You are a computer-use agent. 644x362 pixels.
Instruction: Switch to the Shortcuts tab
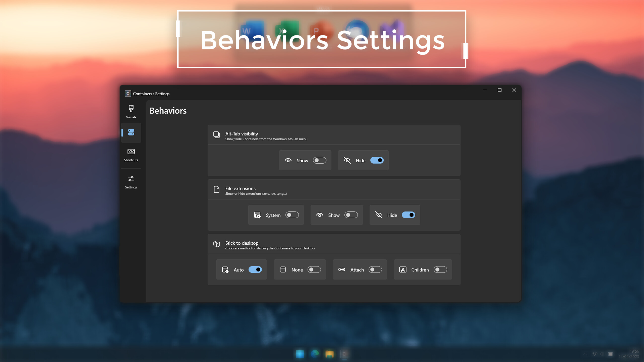pos(131,154)
